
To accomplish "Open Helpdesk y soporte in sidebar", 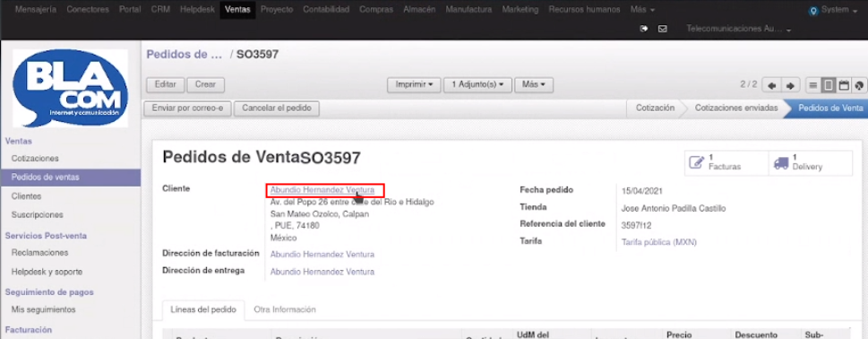I will (47, 272).
